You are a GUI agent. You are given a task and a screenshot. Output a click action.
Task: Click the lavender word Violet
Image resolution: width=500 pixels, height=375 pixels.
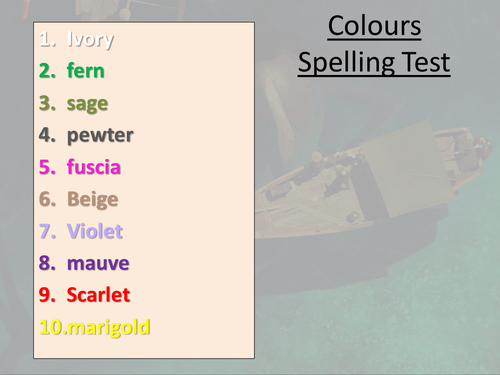[x=95, y=231]
